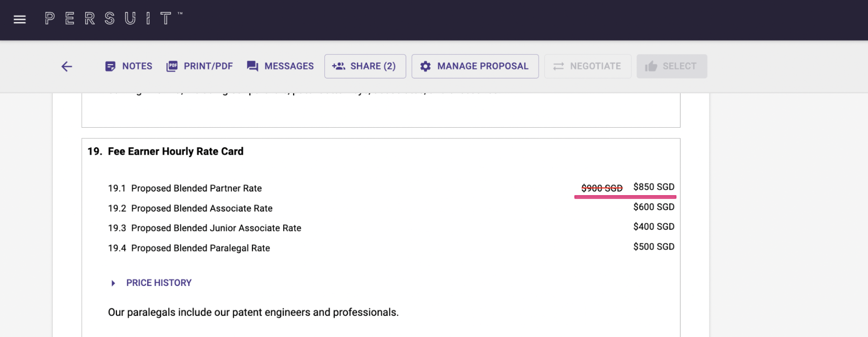Screen dimensions: 868x337
Task: Click the struck-through $900 SGD price
Action: click(x=602, y=188)
